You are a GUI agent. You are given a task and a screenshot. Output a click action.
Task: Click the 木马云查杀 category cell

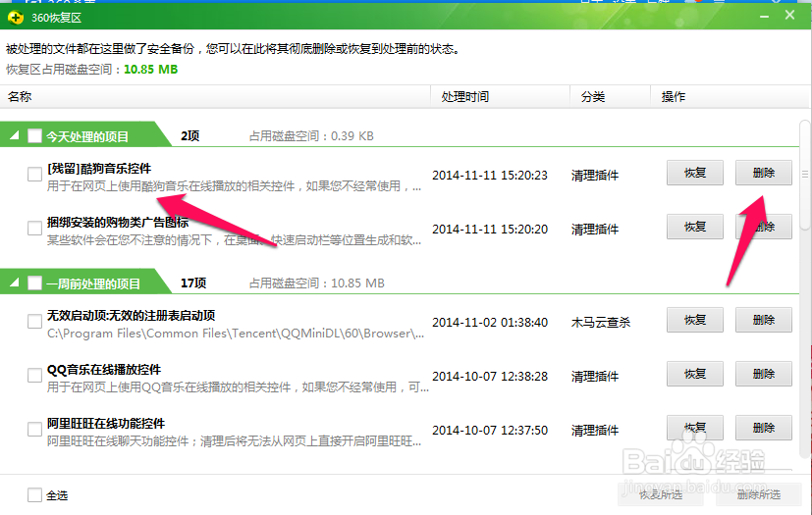pos(601,322)
